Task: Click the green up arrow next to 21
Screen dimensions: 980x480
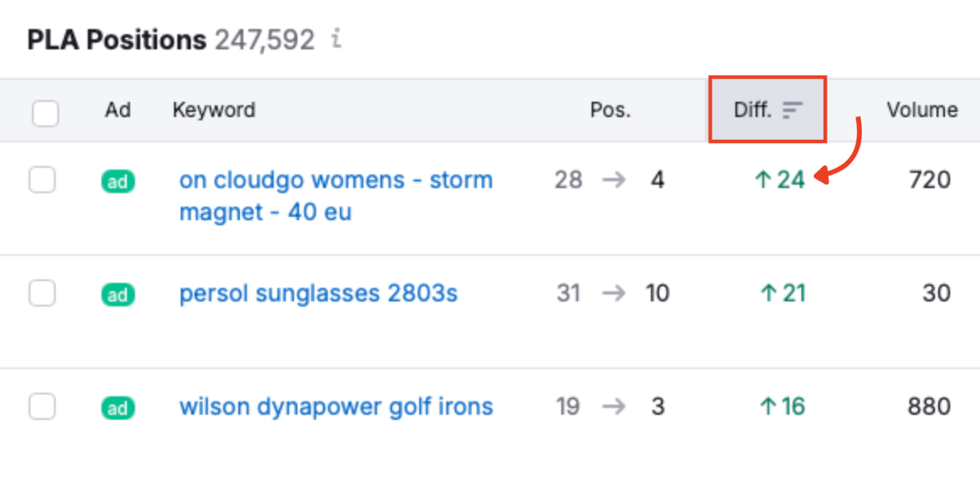Action: [x=768, y=293]
